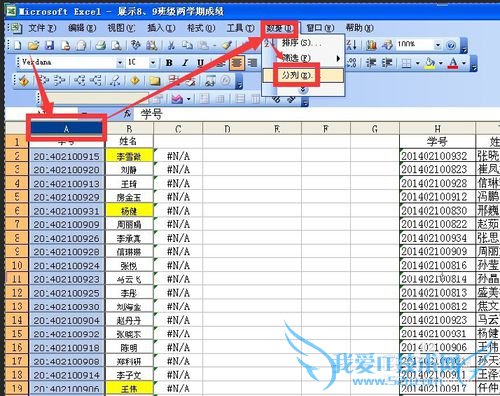
Task: Open the 插入 (Insert) menu
Action: pos(161,28)
